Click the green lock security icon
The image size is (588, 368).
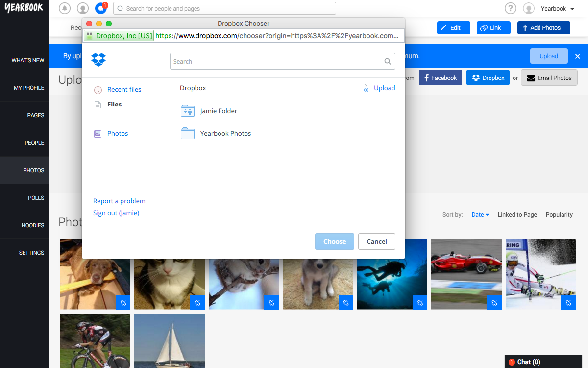(x=89, y=36)
